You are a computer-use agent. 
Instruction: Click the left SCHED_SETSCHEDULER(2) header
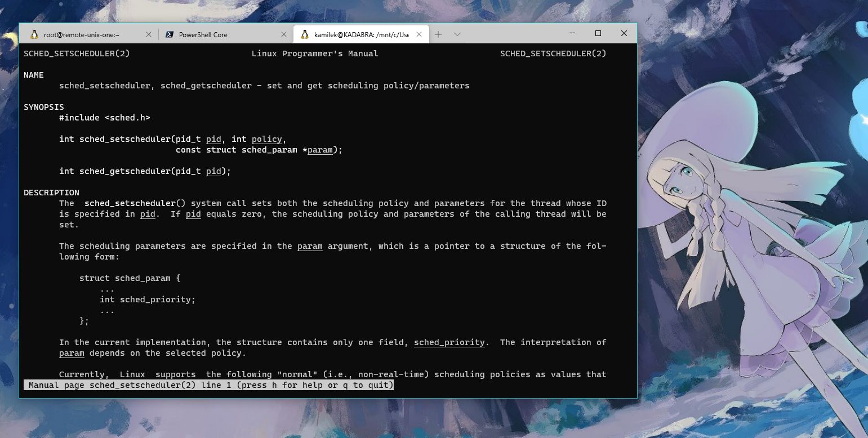click(77, 53)
